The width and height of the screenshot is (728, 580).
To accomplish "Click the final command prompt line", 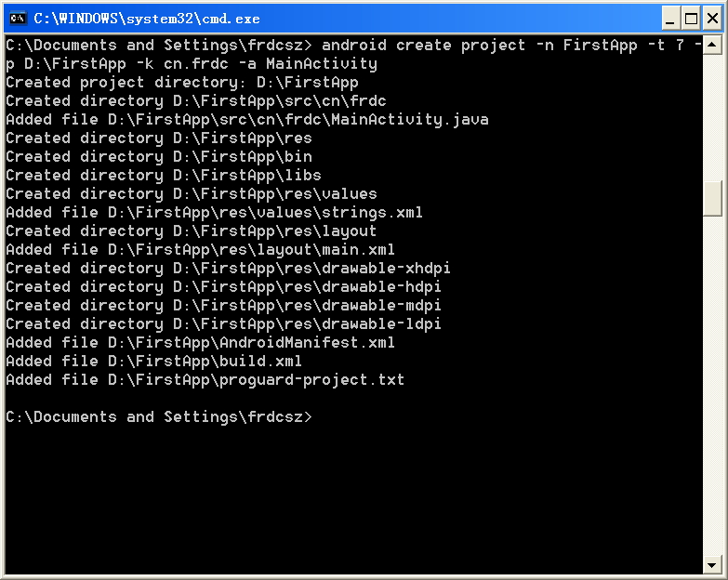I will (x=159, y=416).
